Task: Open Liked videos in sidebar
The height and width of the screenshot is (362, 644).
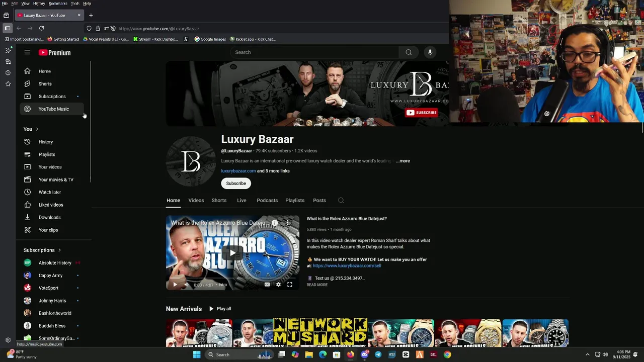Action: coord(52,205)
